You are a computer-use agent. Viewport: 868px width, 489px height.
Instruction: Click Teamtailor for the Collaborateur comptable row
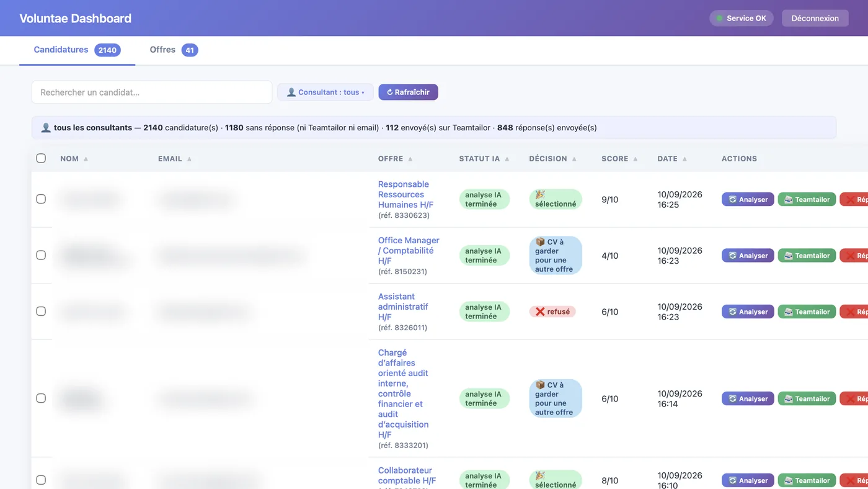807,480
